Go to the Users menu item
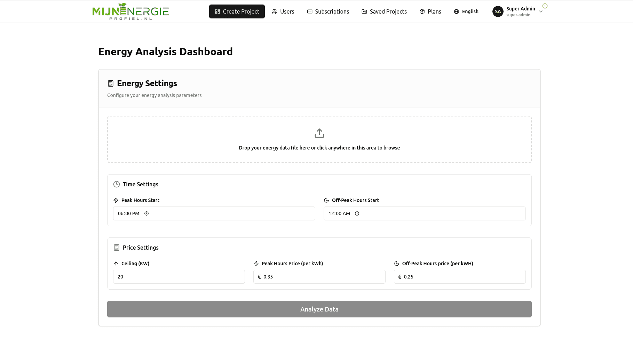 (x=283, y=11)
